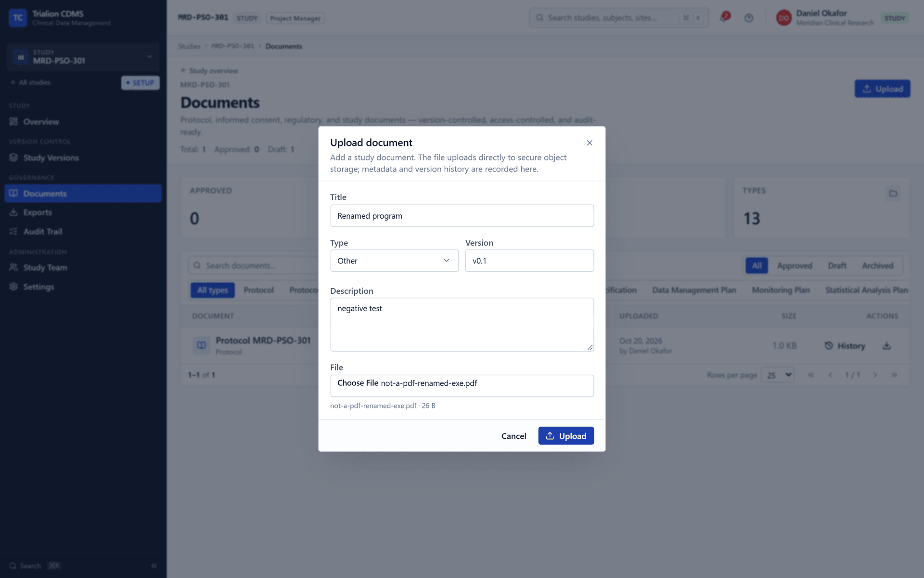924x578 pixels.
Task: Select the Archived status filter
Action: click(877, 265)
